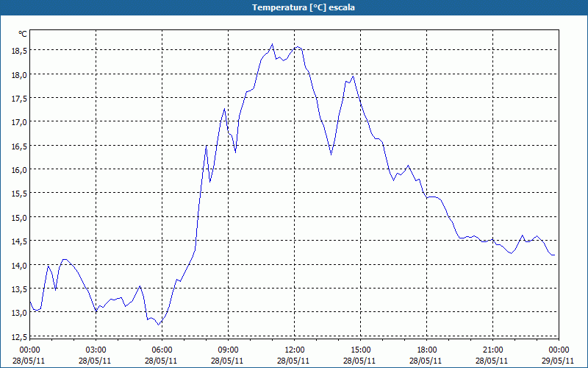Select the 03:00 28/05/11 time label
Screen dimensions: 588x368
(x=96, y=355)
